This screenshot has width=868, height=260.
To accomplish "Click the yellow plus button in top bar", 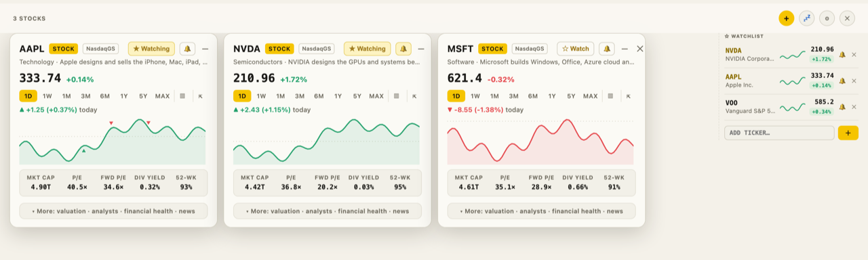I will [786, 18].
